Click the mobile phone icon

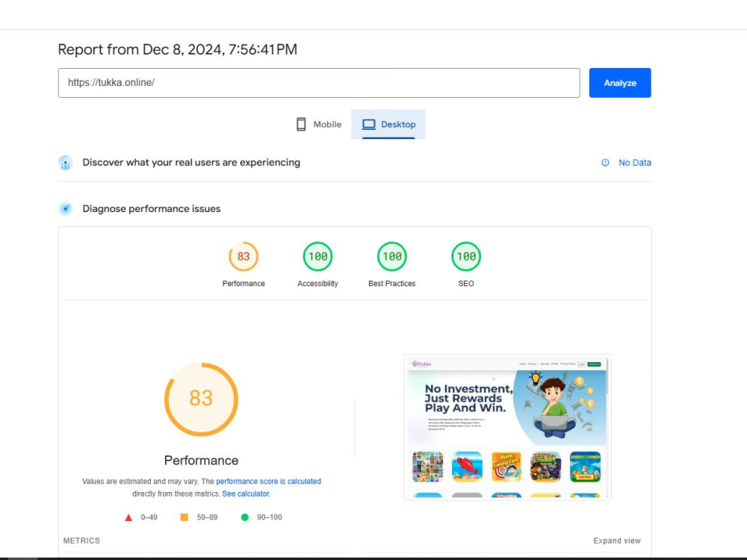coord(301,124)
